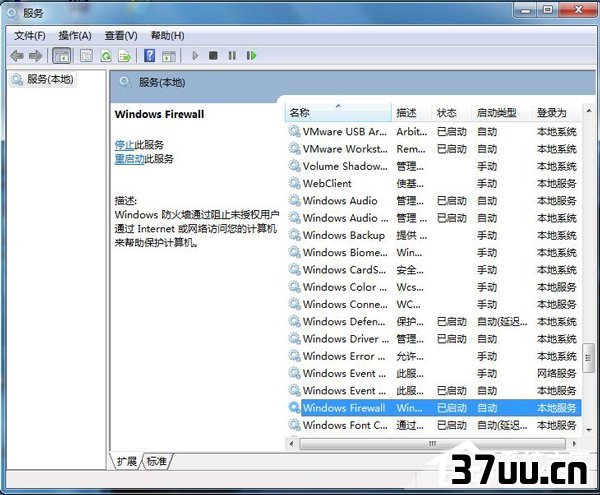Image resolution: width=600 pixels, height=495 pixels.
Task: Select the Windows Defen... service row
Action: tap(433, 321)
